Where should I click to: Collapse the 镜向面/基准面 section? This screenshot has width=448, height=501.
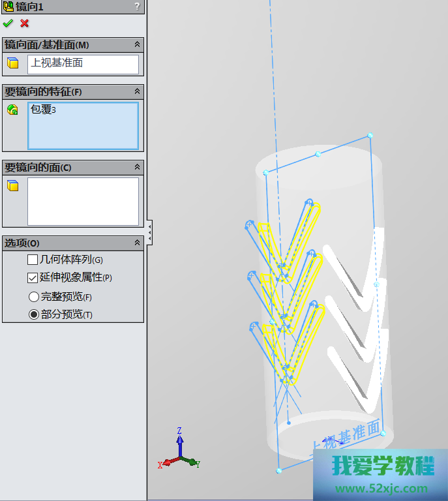click(x=137, y=45)
